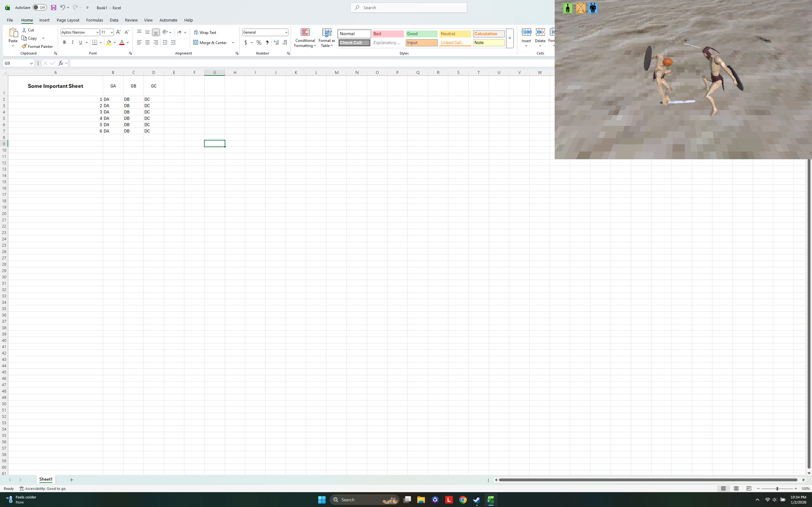This screenshot has width=812, height=507.
Task: Click the Check Cell style
Action: (354, 42)
